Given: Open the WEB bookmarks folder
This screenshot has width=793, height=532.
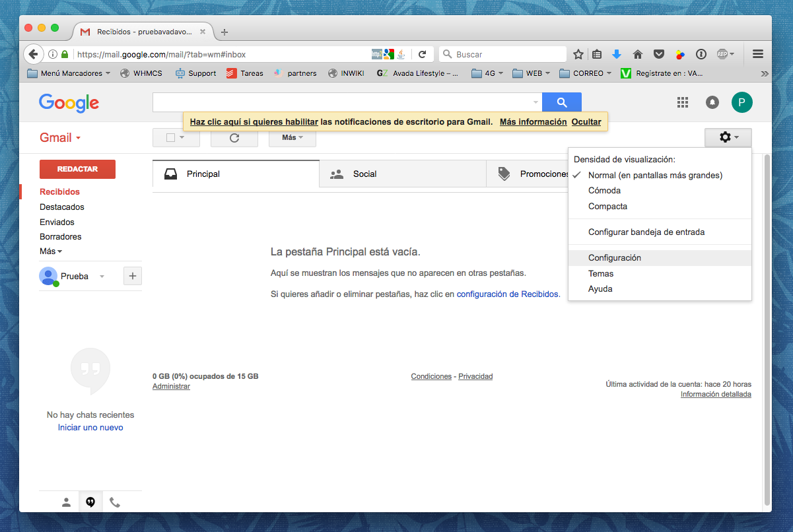Looking at the screenshot, I should [x=532, y=73].
